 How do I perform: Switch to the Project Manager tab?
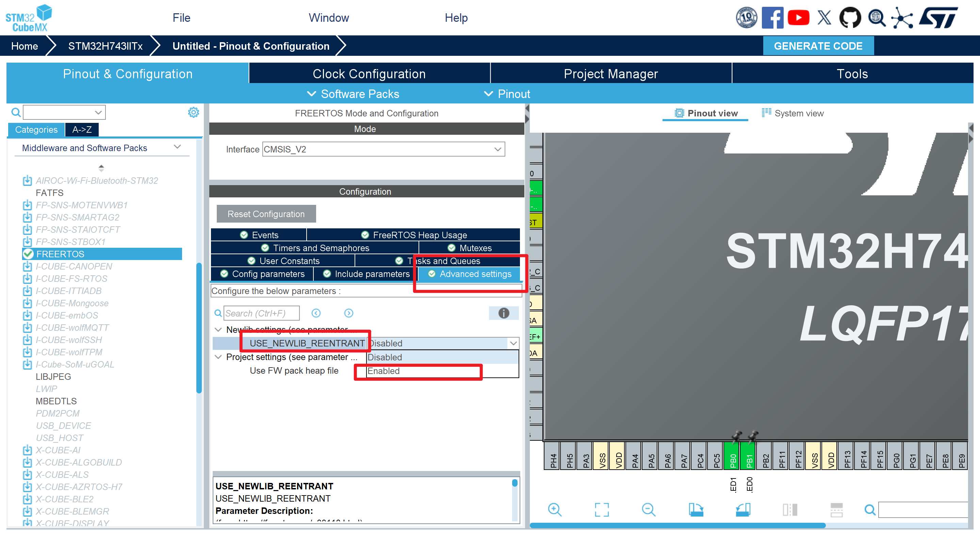610,74
